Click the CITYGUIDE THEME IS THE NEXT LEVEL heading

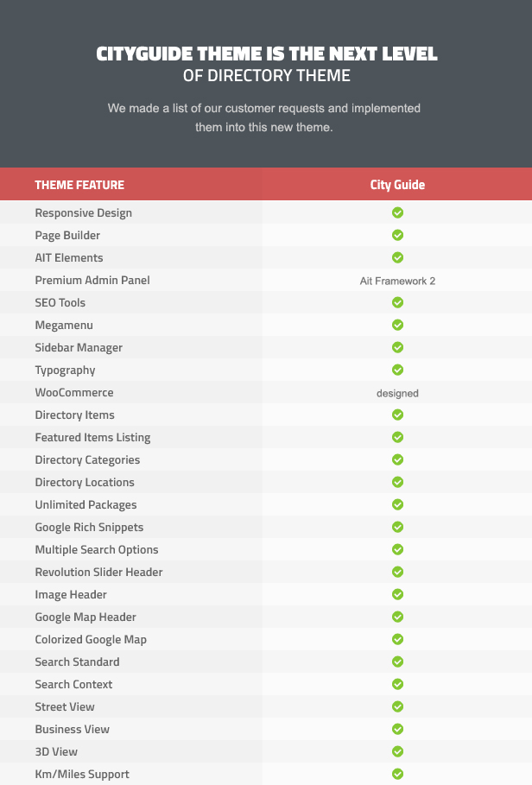[267, 54]
